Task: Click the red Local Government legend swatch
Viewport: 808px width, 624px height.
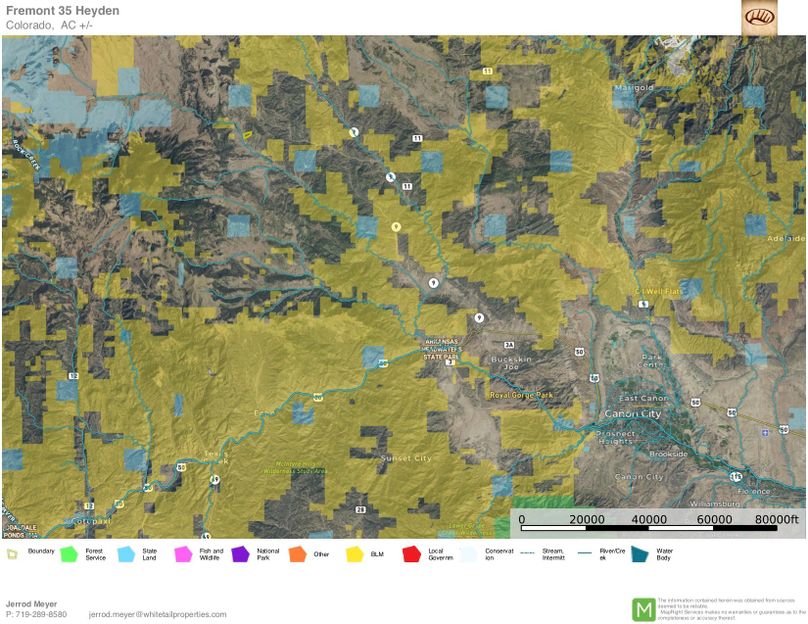Action: (x=411, y=553)
